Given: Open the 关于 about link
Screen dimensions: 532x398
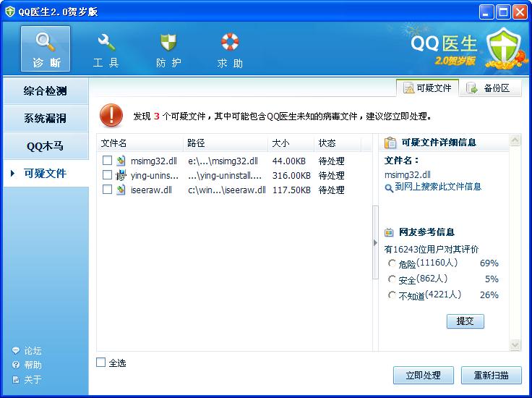Looking at the screenshot, I should [x=33, y=379].
